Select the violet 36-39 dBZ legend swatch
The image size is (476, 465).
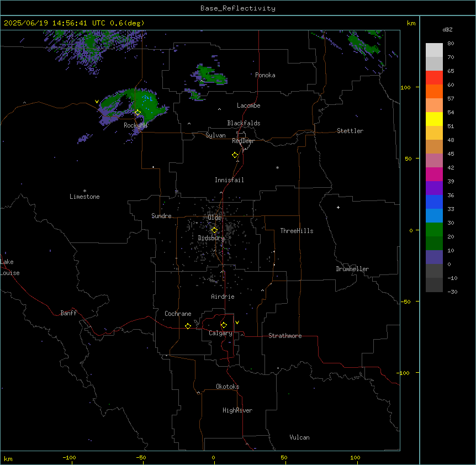coord(434,188)
